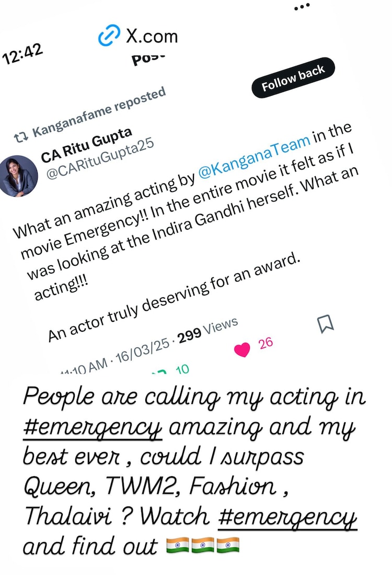Open CA Ritu Gupta's profile picture
This screenshot has width=392, height=575.
point(17,176)
